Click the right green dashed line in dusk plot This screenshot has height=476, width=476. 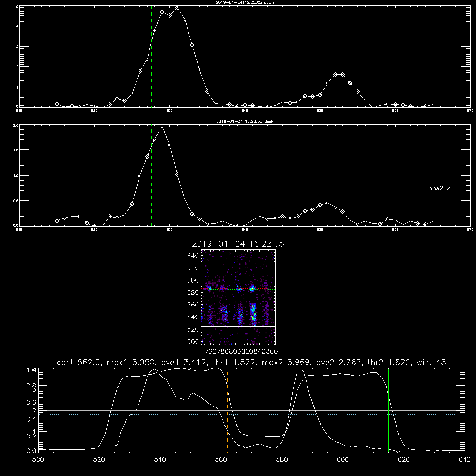coord(263,176)
